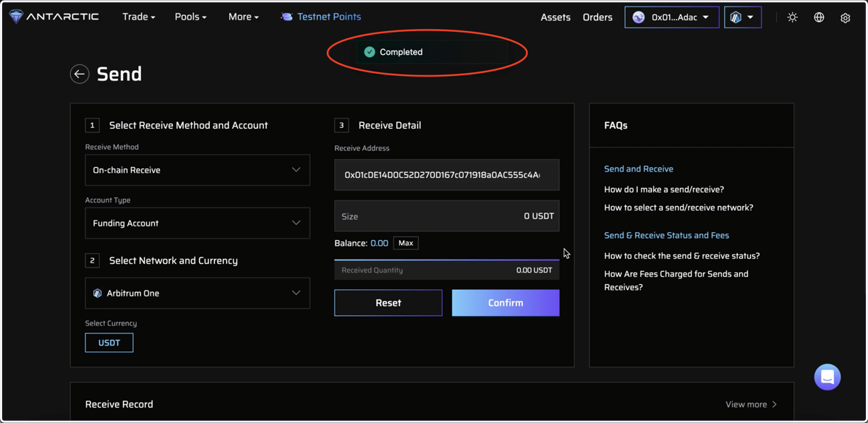
Task: Open language selector globe icon
Action: coord(819,17)
